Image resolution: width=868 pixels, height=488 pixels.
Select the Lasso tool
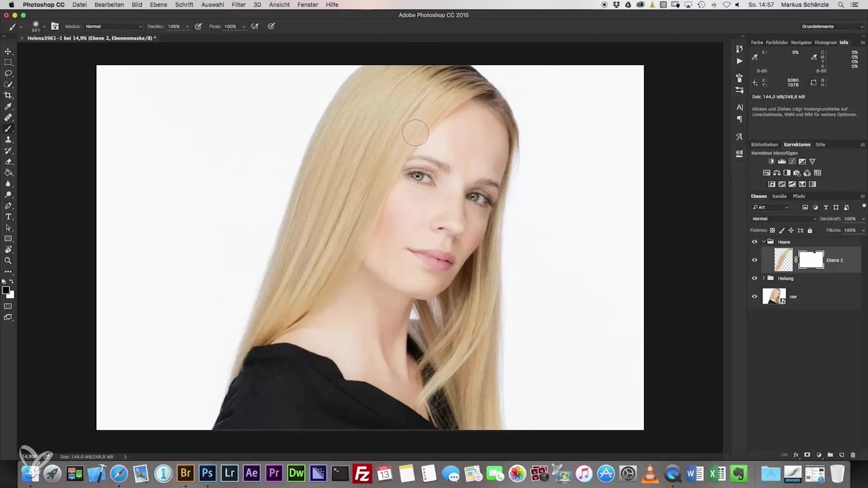pos(8,73)
